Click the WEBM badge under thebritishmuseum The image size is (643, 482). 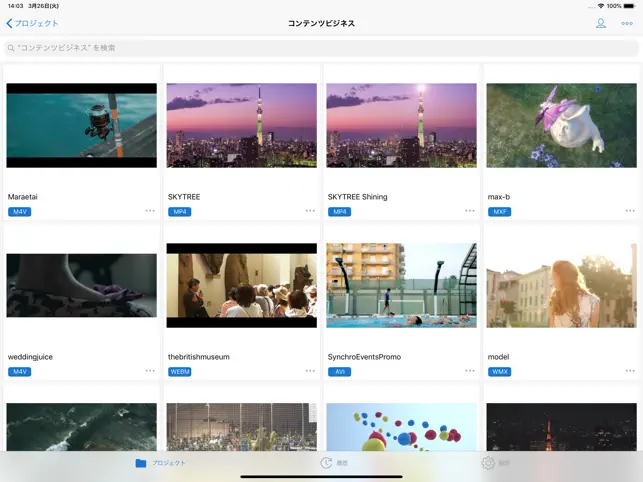pyautogui.click(x=180, y=371)
